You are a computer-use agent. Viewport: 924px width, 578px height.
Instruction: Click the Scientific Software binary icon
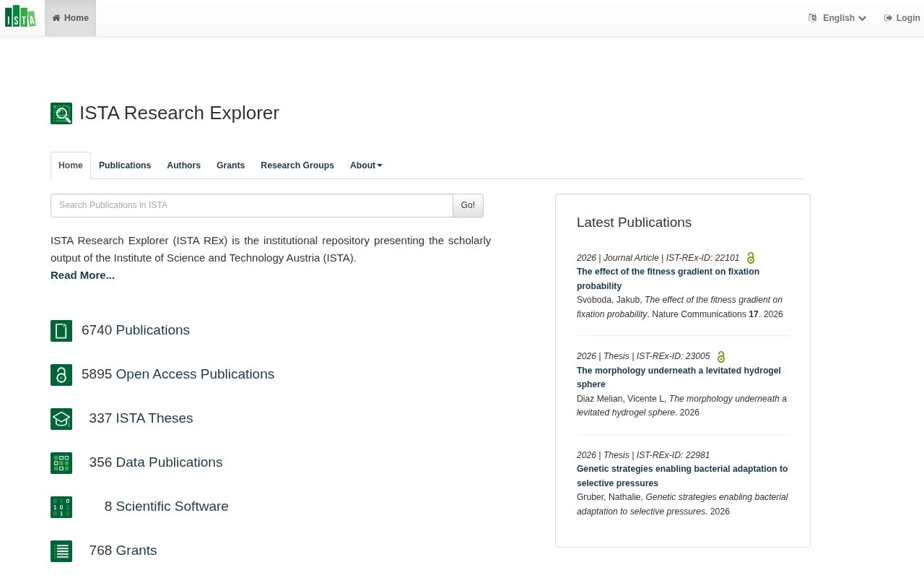point(61,507)
